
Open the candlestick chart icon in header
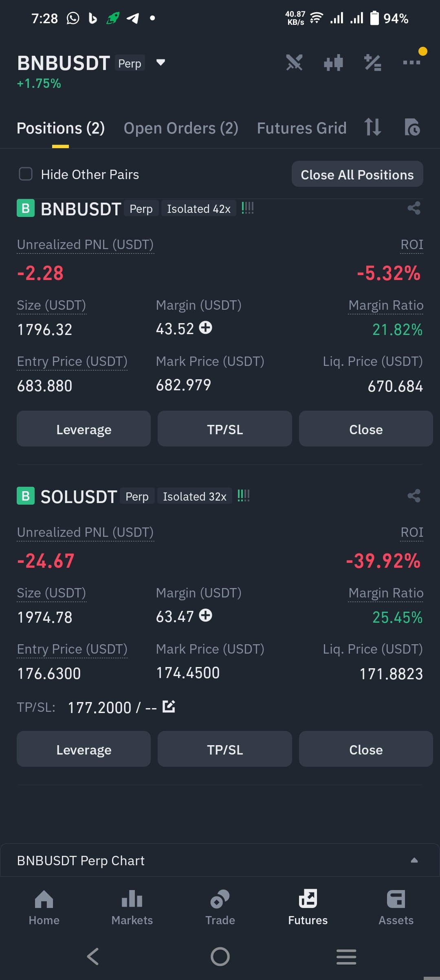(333, 63)
